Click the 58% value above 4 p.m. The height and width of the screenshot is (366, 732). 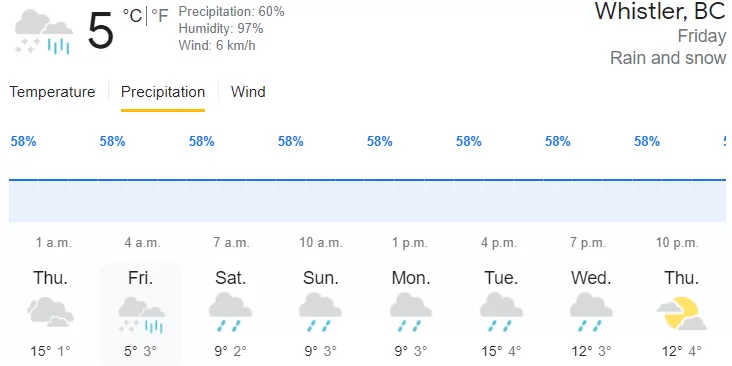[x=468, y=141]
